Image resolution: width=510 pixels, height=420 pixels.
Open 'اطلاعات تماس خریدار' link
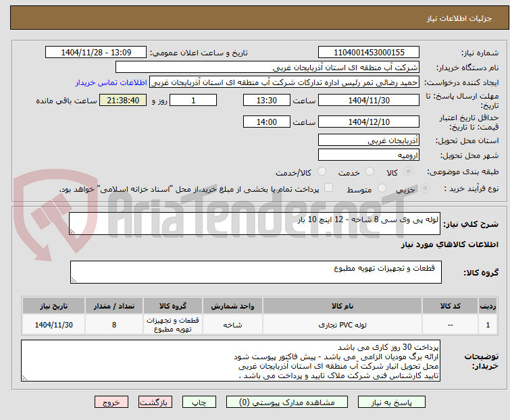(111, 82)
